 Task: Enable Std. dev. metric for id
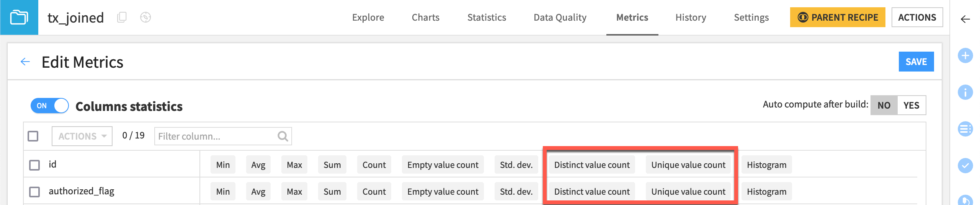[x=516, y=165]
